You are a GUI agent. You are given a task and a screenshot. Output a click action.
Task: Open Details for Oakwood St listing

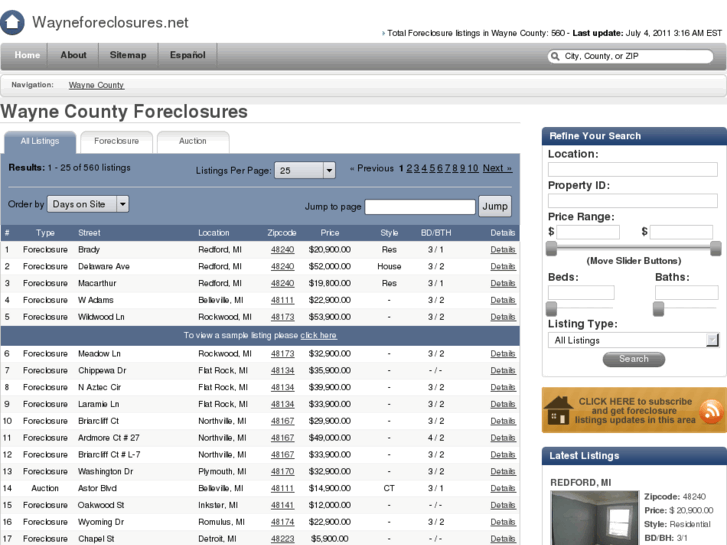503,505
